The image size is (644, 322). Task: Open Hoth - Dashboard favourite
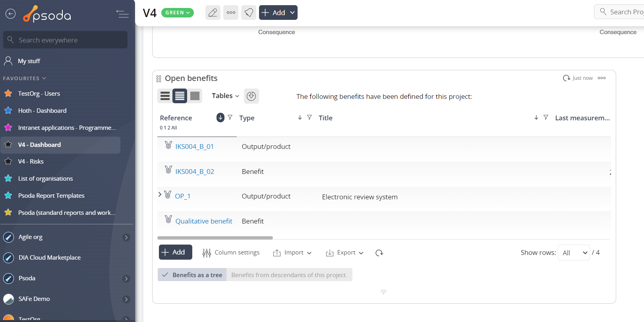[42, 110]
